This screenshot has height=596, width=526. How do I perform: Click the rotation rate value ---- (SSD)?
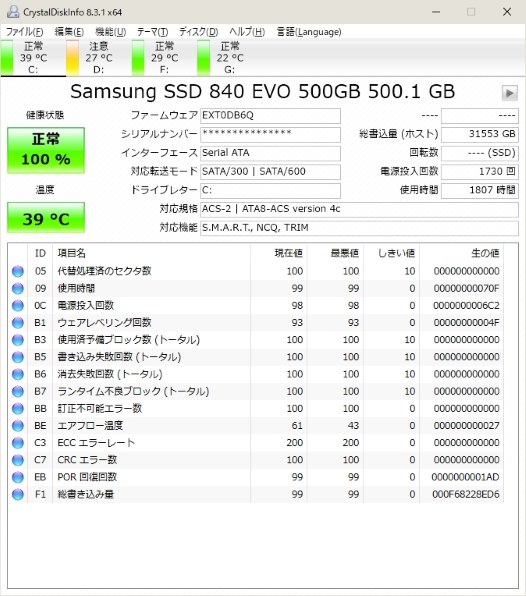tap(480, 153)
